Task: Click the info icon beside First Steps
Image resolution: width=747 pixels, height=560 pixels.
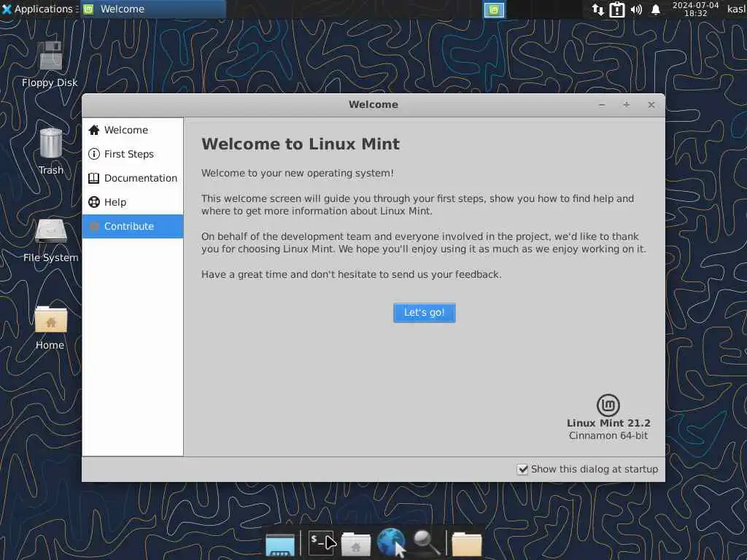Action: click(94, 154)
